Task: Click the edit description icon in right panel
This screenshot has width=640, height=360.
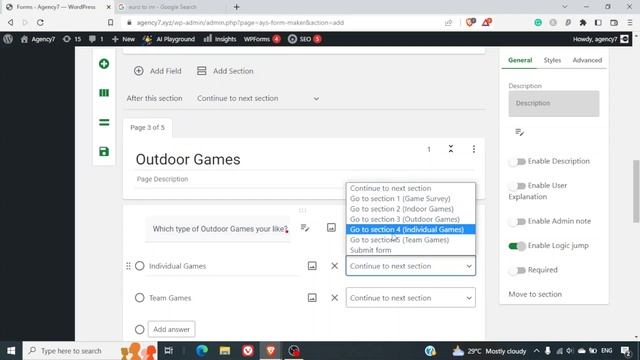Action: click(519, 132)
